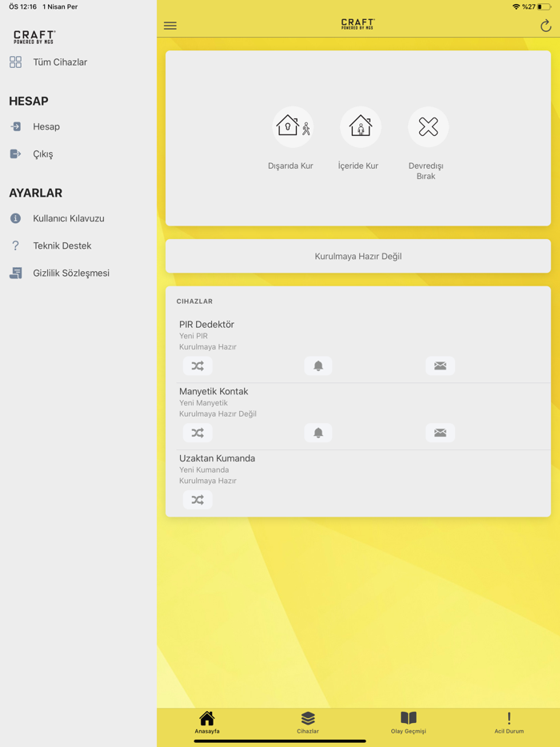Click the Çıkış logout icon

pos(15,154)
